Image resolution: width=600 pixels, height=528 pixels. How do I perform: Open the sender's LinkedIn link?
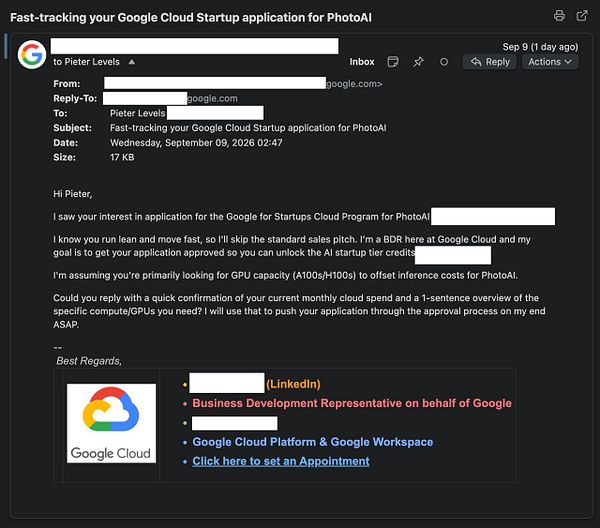pyautogui.click(x=293, y=384)
